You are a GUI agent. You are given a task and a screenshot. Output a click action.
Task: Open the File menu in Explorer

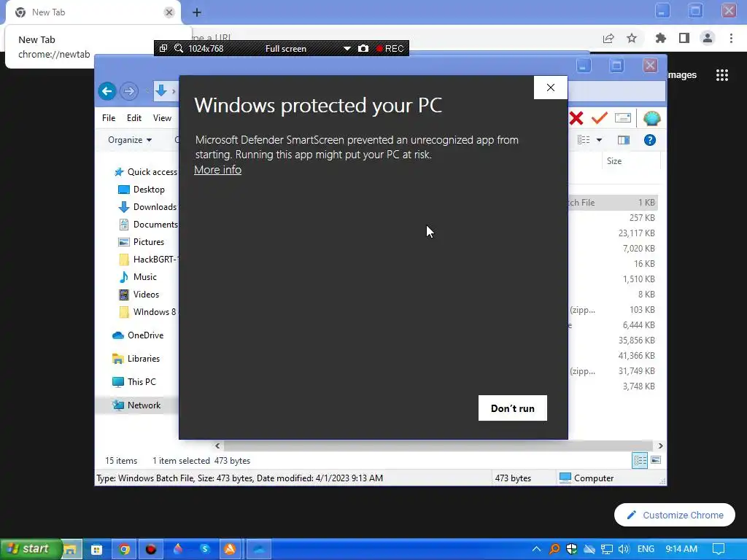click(109, 118)
